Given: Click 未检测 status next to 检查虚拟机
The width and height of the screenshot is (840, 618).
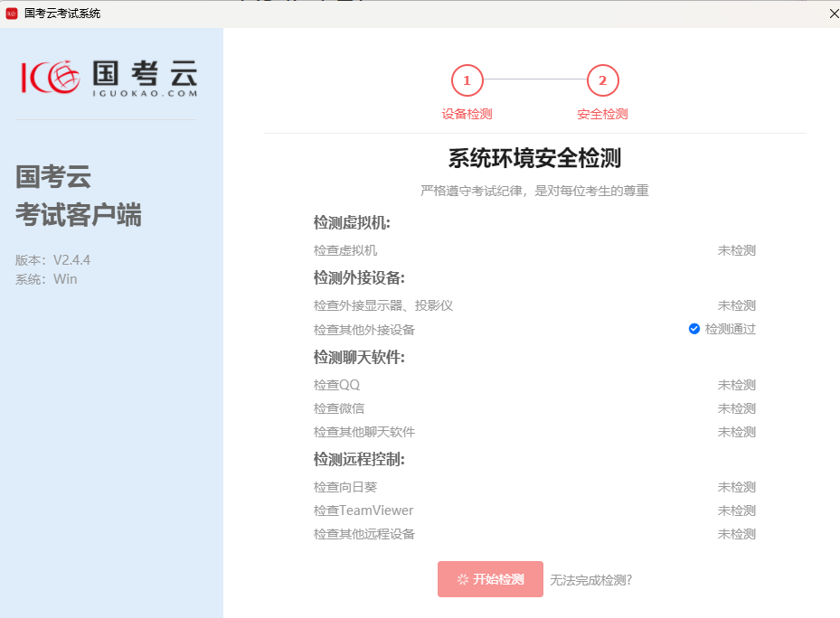Looking at the screenshot, I should tap(735, 250).
